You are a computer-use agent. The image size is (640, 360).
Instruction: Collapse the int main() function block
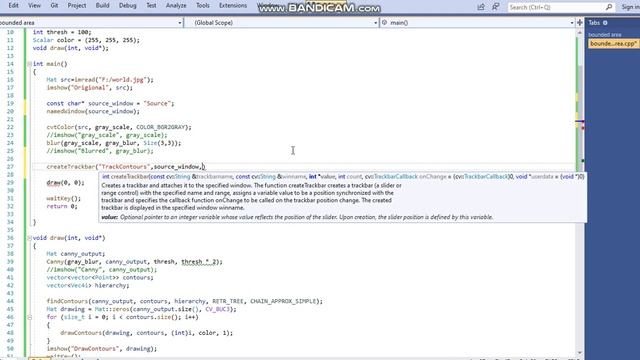pyautogui.click(x=29, y=64)
